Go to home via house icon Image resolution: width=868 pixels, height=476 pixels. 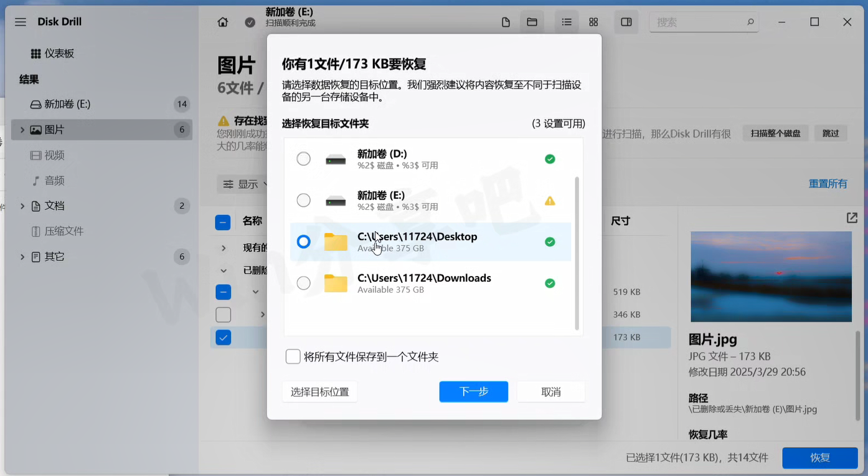tap(223, 22)
